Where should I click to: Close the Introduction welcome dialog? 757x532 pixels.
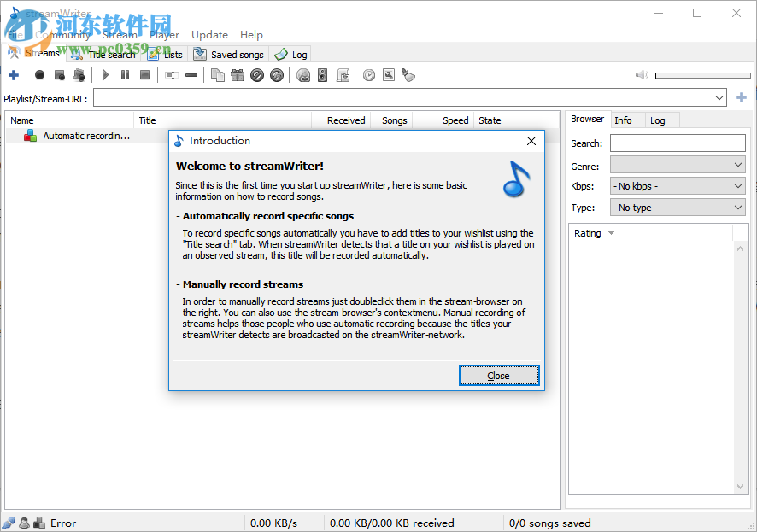click(499, 375)
